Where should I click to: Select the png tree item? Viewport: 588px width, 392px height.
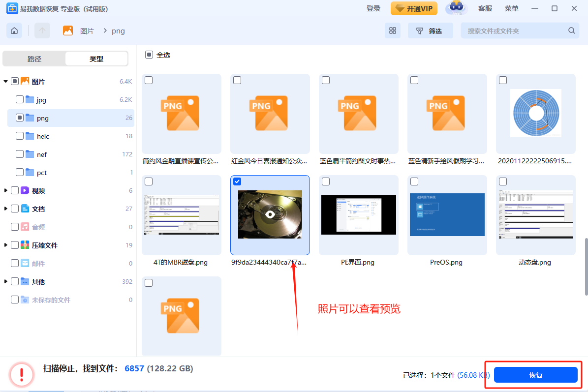tap(70, 118)
